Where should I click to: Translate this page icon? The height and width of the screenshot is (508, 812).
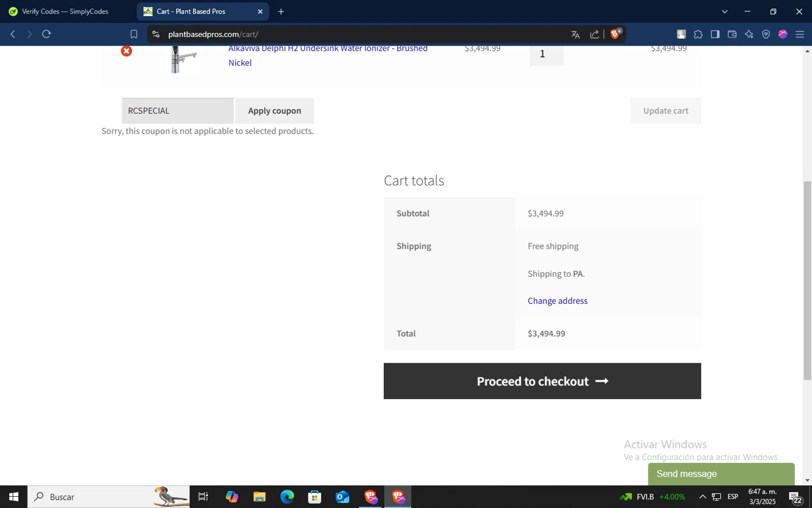pyautogui.click(x=575, y=34)
